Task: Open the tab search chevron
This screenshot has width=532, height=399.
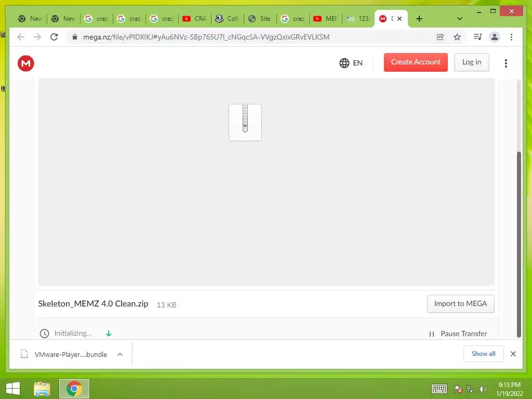Action: coord(460,19)
